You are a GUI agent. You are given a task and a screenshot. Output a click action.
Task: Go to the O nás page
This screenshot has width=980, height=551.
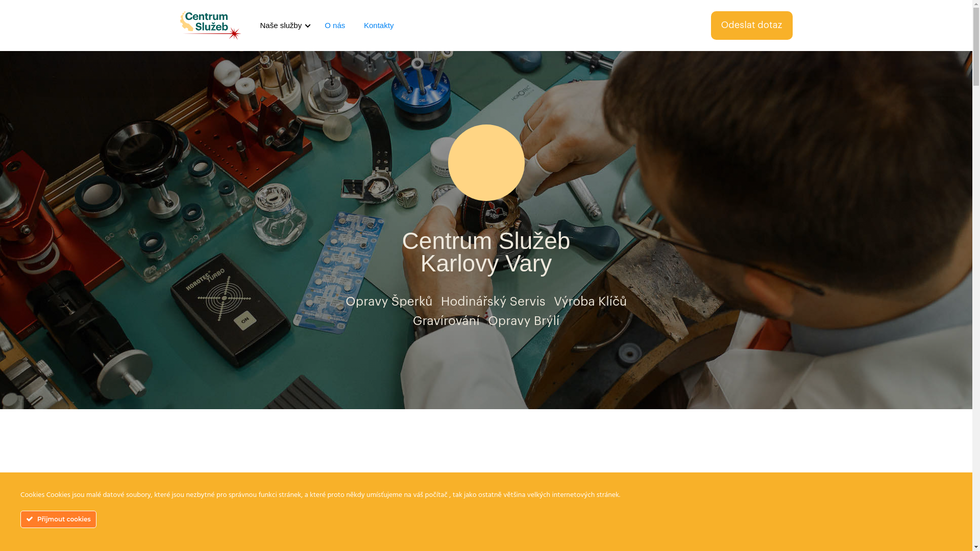pyautogui.click(x=335, y=26)
